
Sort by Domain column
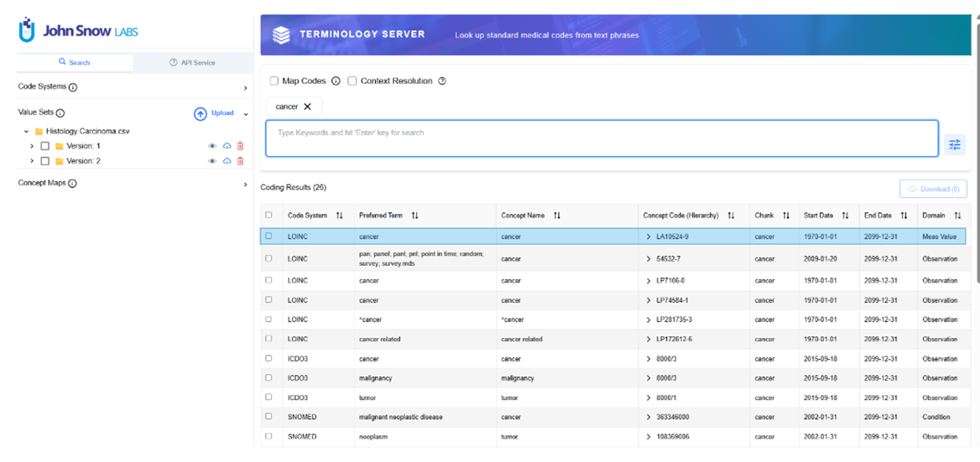click(957, 215)
